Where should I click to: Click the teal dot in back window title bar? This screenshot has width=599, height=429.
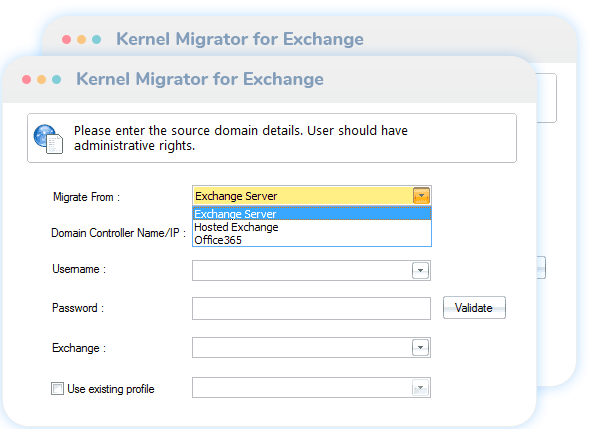click(97, 39)
